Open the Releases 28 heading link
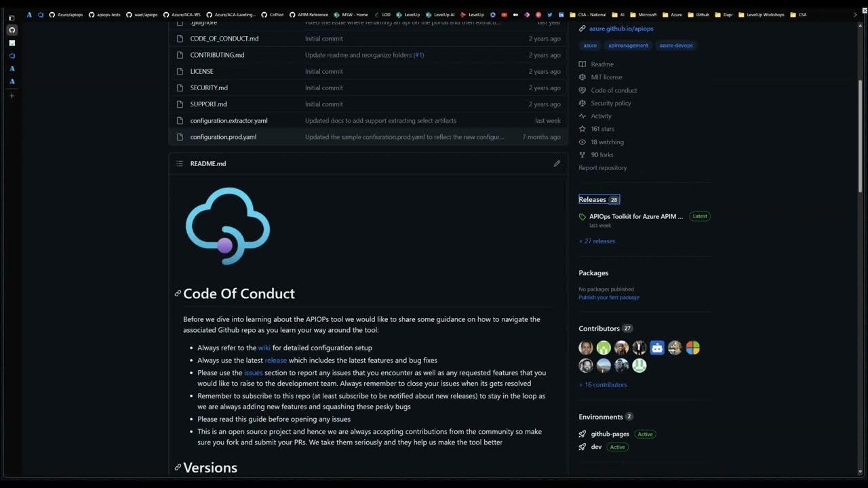This screenshot has height=488, width=868. click(599, 199)
